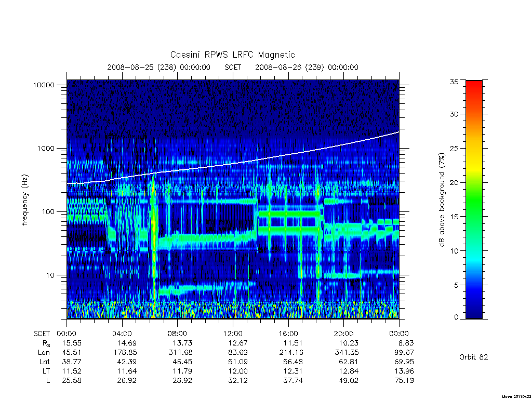Click the Lon value 214.16
Screen dimensions: 532x399
pos(291,353)
